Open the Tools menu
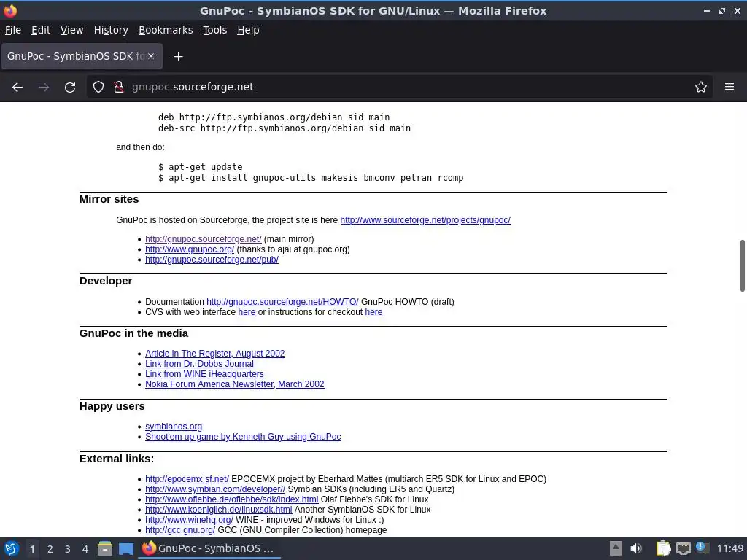This screenshot has height=560, width=747. [x=215, y=30]
